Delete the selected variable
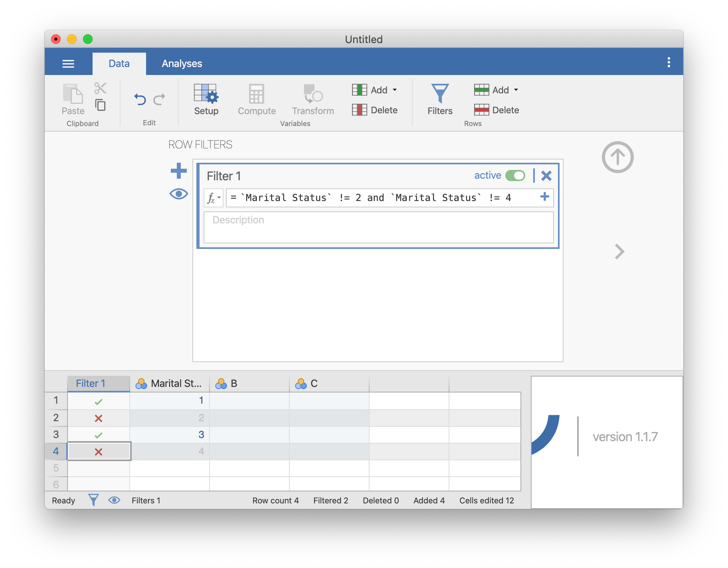The height and width of the screenshot is (568, 728). [x=374, y=110]
